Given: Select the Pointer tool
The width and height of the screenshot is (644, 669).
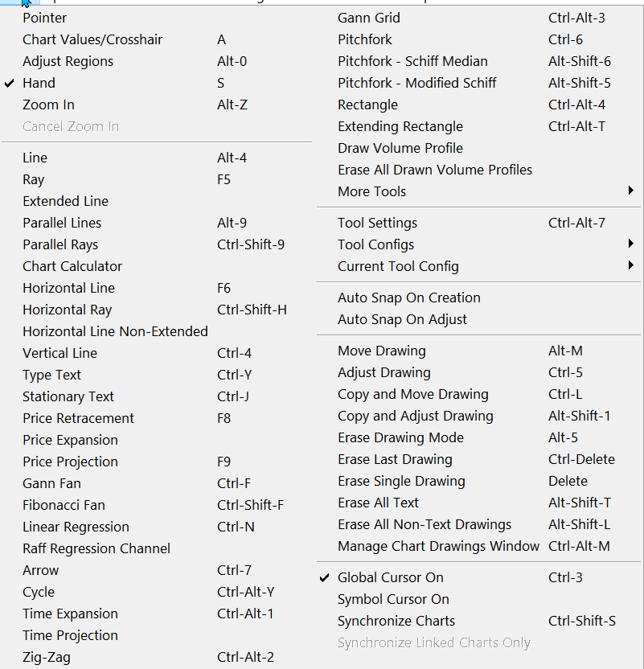Looking at the screenshot, I should coord(45,18).
